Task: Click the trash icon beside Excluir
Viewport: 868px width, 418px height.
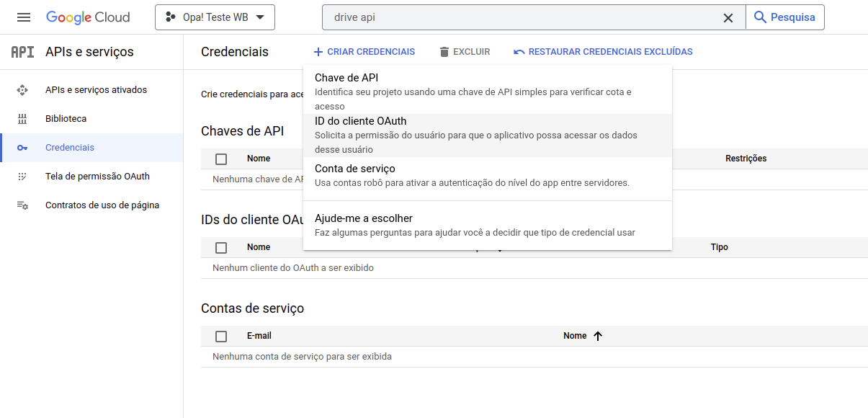Action: [444, 52]
